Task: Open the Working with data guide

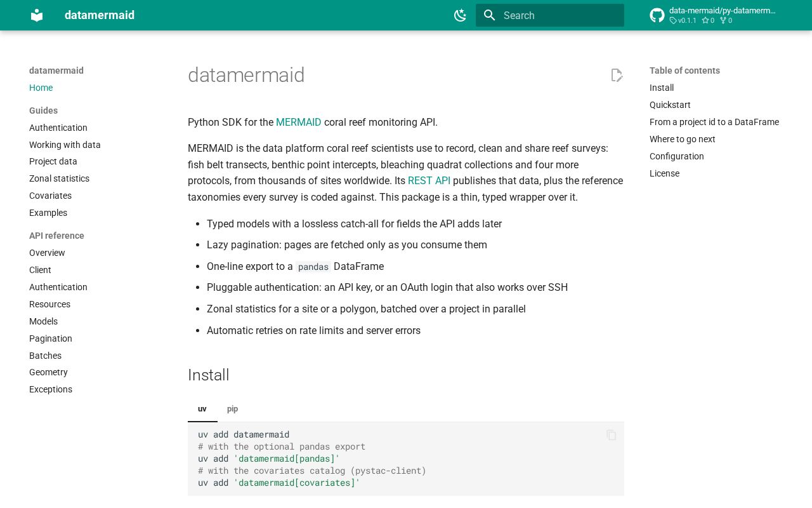Action: (65, 145)
